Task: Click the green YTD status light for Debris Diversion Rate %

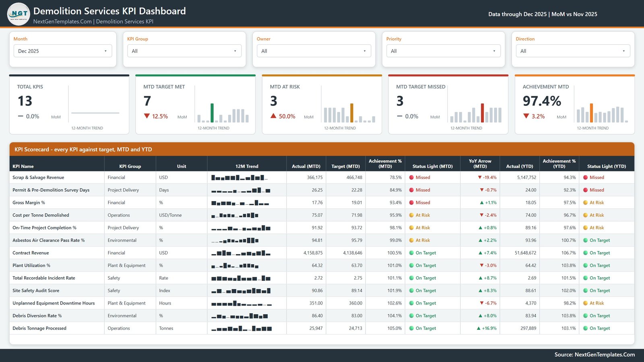Action: (586, 316)
